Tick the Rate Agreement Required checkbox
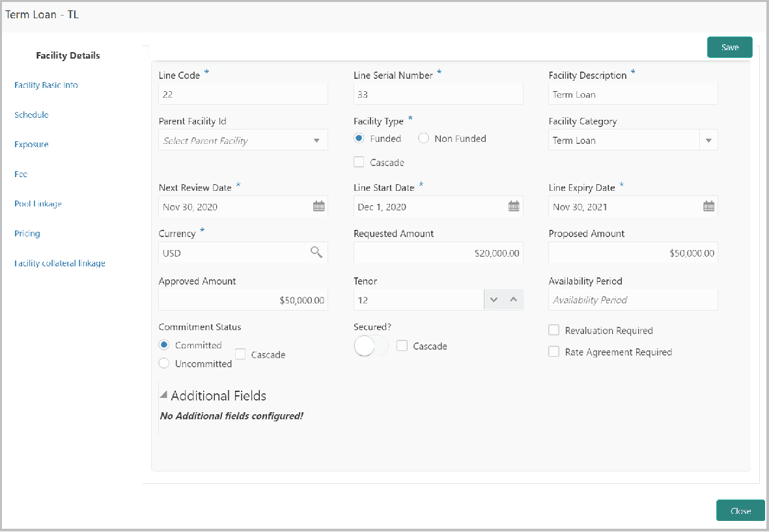 click(x=554, y=352)
